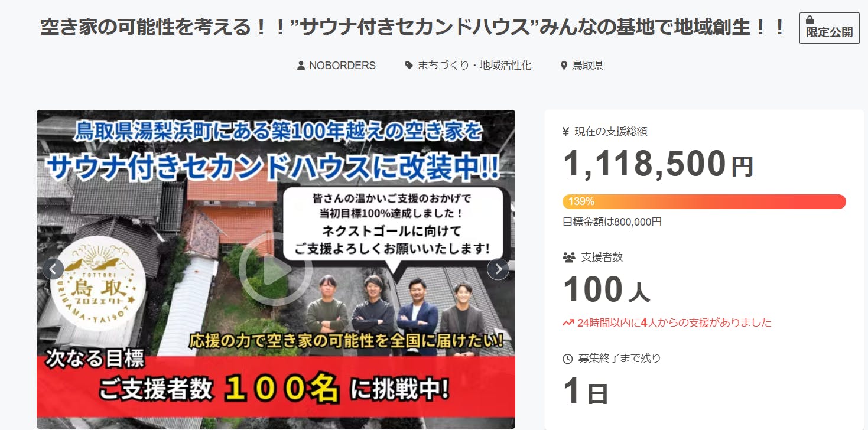868x430 pixels.
Task: Open まちづくり・地域活性化 category tag
Action: [474, 66]
